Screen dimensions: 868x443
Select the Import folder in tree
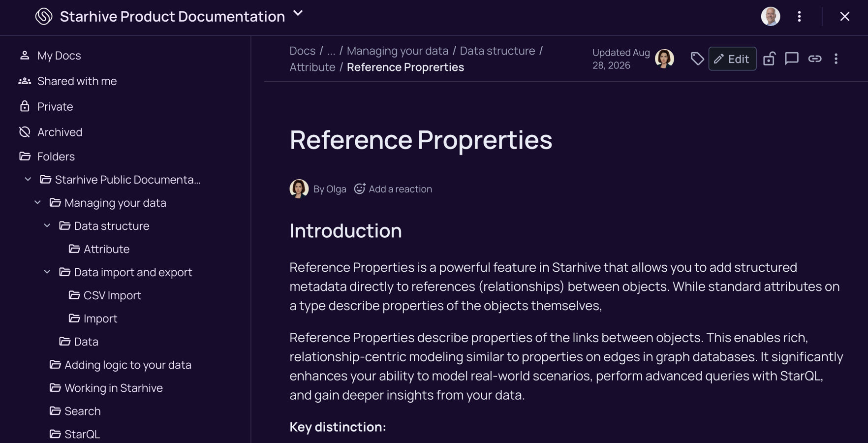tap(100, 318)
